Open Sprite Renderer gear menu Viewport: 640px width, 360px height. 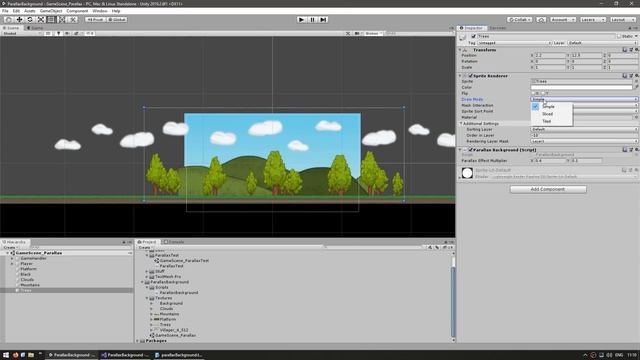pyautogui.click(x=636, y=76)
